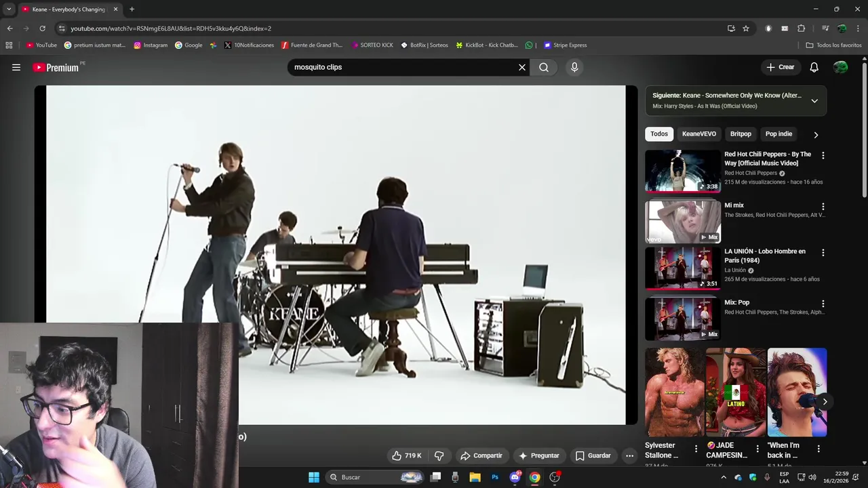Bookmark this page with the star icon
Viewport: 868px width, 488px height.
tap(746, 28)
